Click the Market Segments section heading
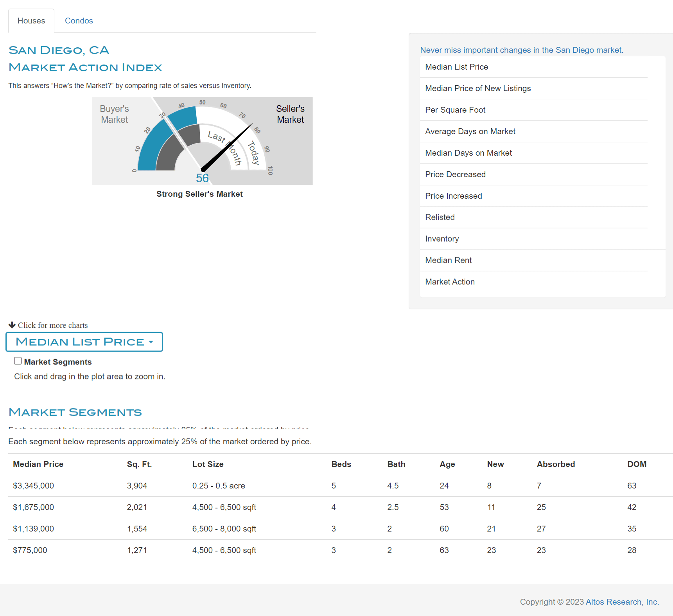The width and height of the screenshot is (673, 616). click(75, 412)
